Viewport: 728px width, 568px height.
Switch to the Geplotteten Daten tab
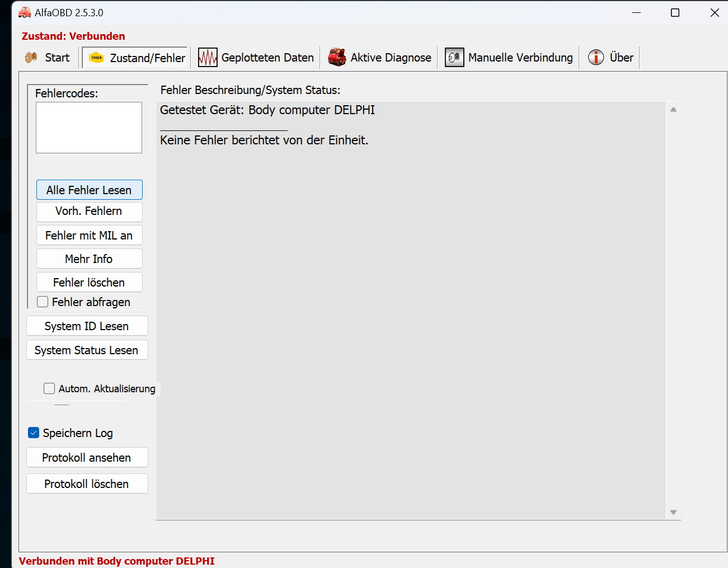(267, 58)
